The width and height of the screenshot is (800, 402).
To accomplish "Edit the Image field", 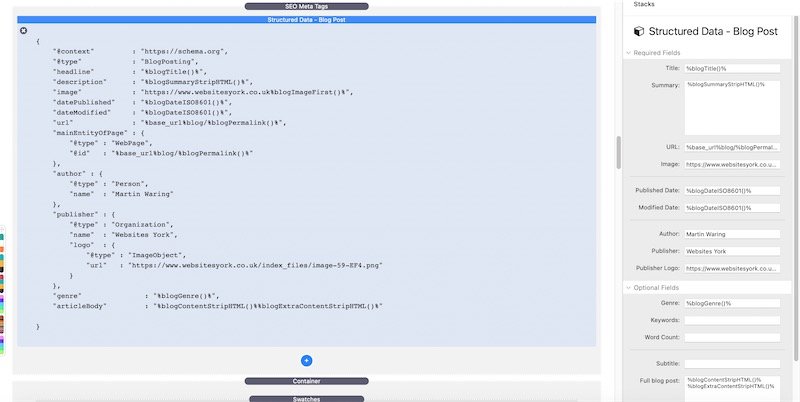I will tap(732, 165).
